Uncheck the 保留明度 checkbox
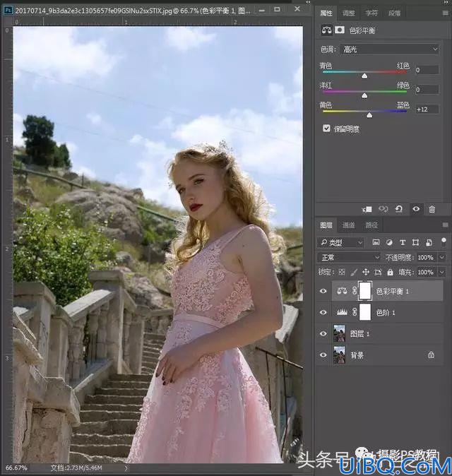 coord(326,128)
